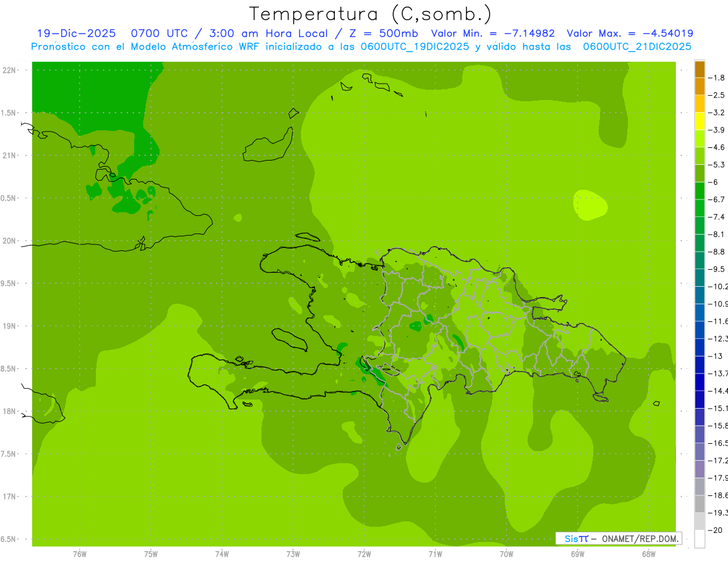Click the '19N' latitude axis label
This screenshot has height=562, width=728.
pyautogui.click(x=9, y=326)
